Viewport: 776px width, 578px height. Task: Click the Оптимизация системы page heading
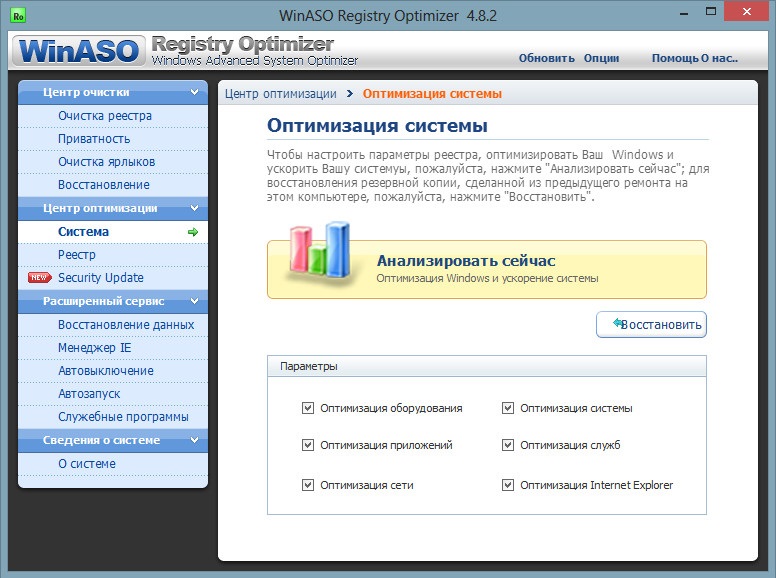(x=377, y=126)
